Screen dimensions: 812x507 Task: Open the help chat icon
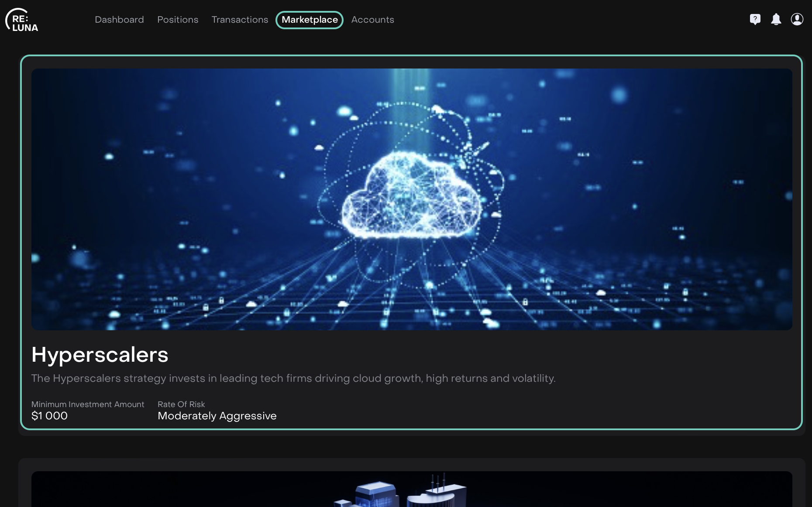[x=755, y=19]
